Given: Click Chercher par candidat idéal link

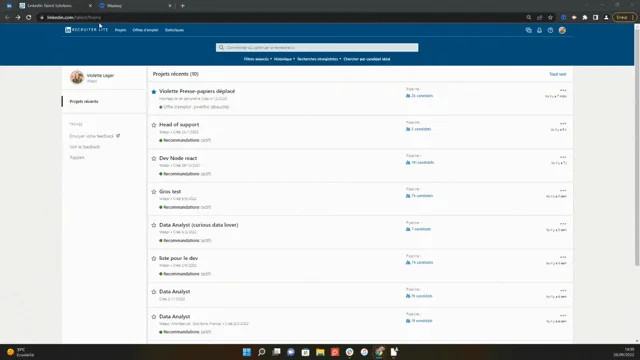Looking at the screenshot, I should [367, 59].
